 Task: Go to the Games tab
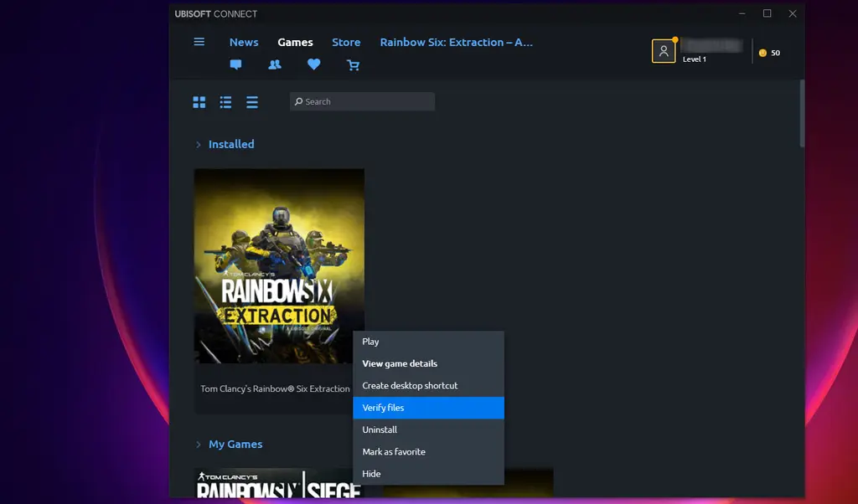coord(295,42)
